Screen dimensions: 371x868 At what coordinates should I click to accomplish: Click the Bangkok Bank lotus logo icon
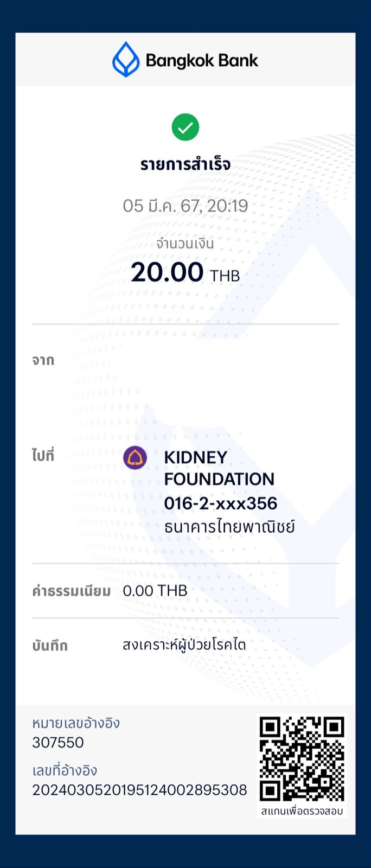coord(126,60)
